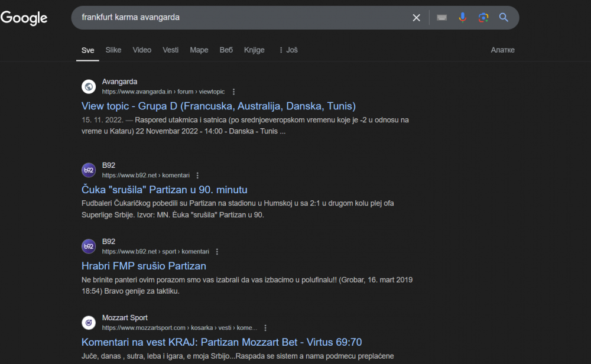Image resolution: width=591 pixels, height=364 pixels.
Task: Switch to the Video tab
Action: click(x=142, y=50)
